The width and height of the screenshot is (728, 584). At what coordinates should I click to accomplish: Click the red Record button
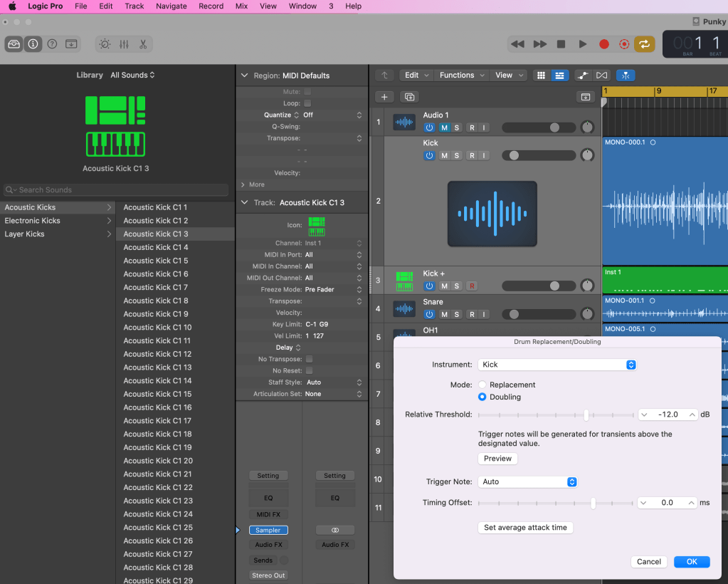tap(604, 44)
